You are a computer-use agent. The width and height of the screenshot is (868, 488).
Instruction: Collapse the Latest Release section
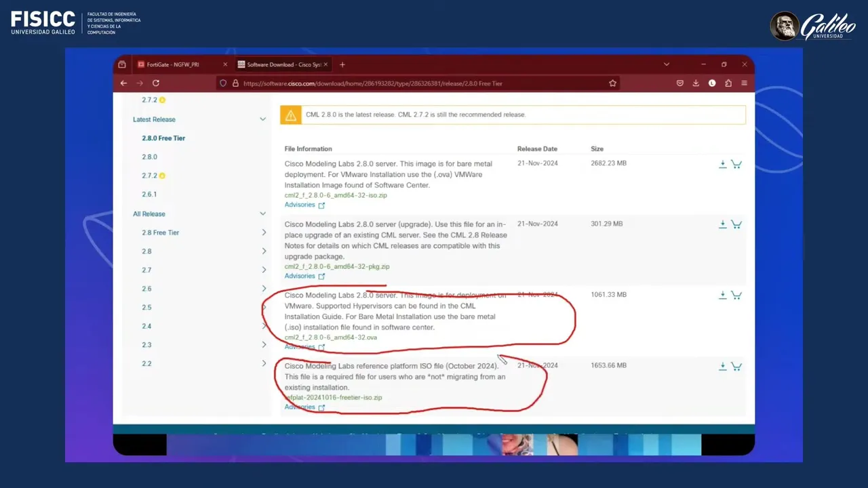coord(263,119)
